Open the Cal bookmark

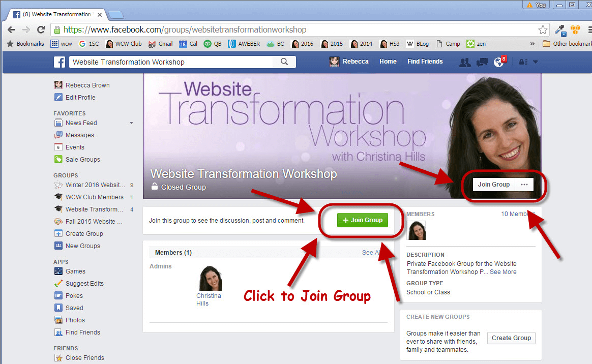point(188,44)
